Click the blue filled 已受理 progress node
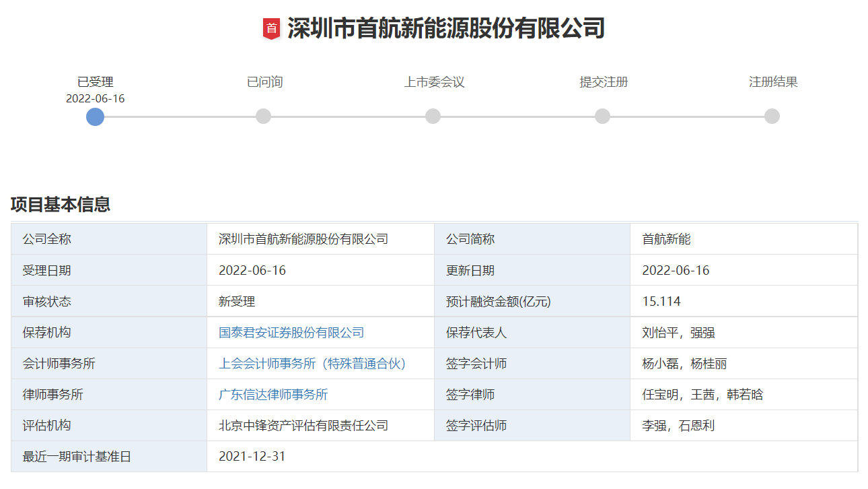Viewport: 868px width, 489px height. [x=95, y=117]
